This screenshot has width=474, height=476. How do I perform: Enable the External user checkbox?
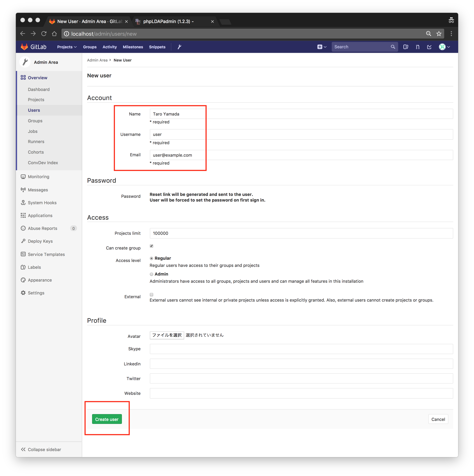(152, 295)
